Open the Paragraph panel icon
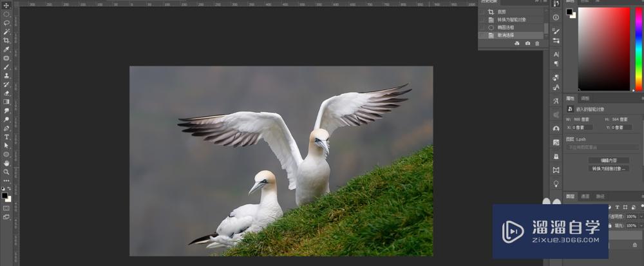Viewport: 644px width, 266px height. (556, 64)
